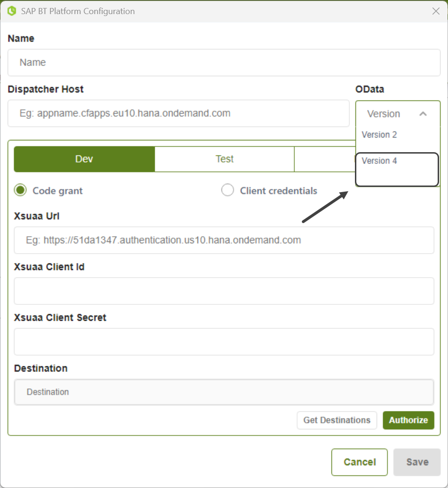
Task: Pick Version 2 from the OData list
Action: tap(379, 135)
